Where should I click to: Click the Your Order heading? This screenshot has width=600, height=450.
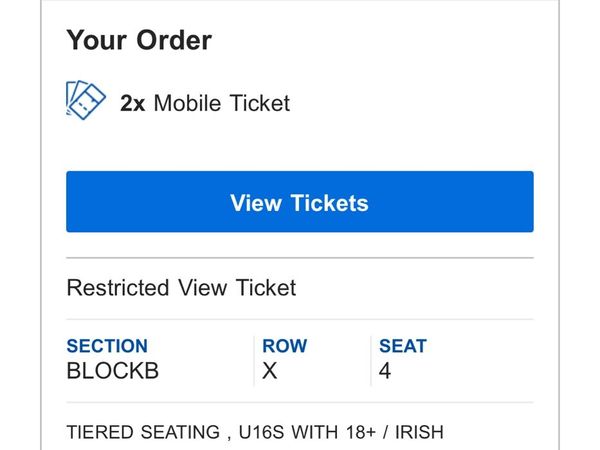(139, 40)
